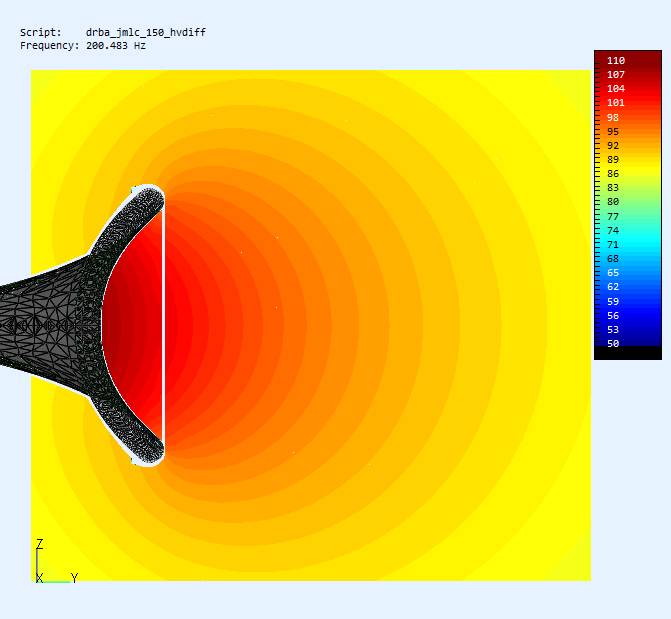Click the 89 label on color legend
Viewport: 671px width, 619px height.
pos(613,160)
